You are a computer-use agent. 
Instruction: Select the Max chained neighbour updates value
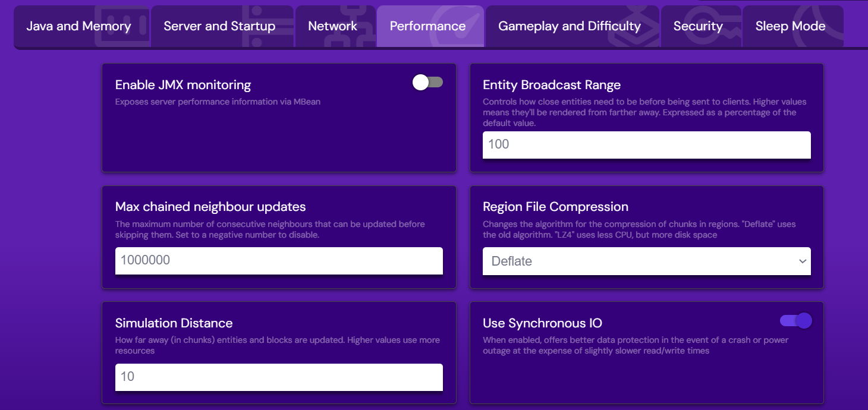click(278, 261)
